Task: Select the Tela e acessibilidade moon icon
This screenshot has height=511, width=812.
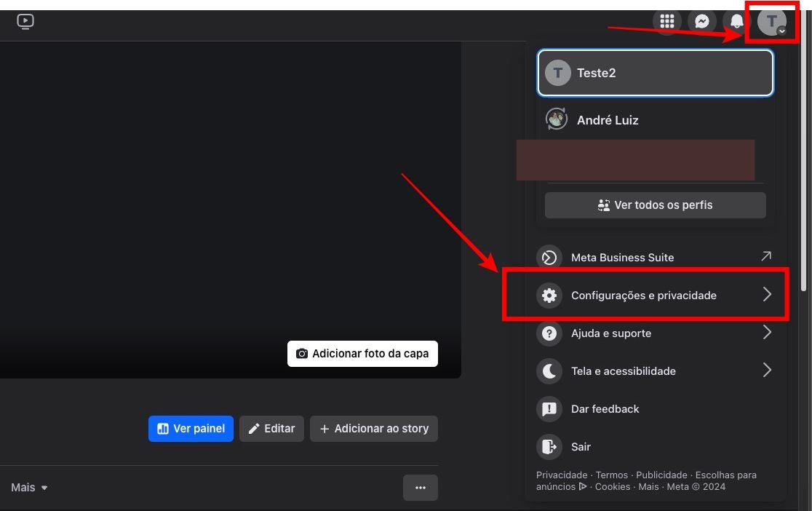Action: 549,371
